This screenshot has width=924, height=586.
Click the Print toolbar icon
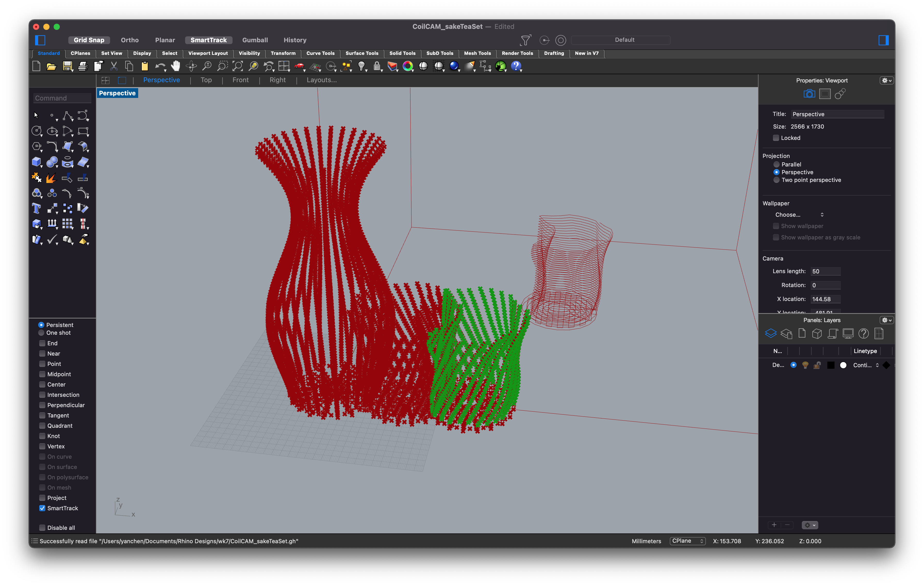(83, 66)
